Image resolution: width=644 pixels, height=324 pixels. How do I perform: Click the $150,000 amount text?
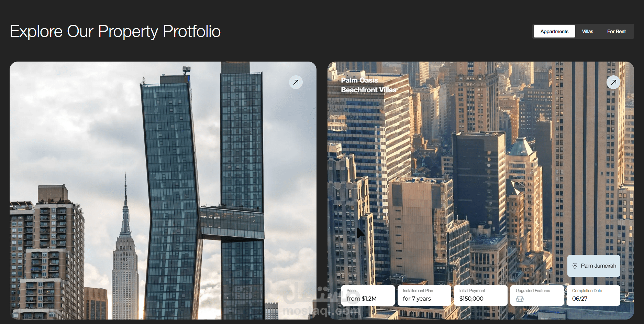click(x=471, y=299)
